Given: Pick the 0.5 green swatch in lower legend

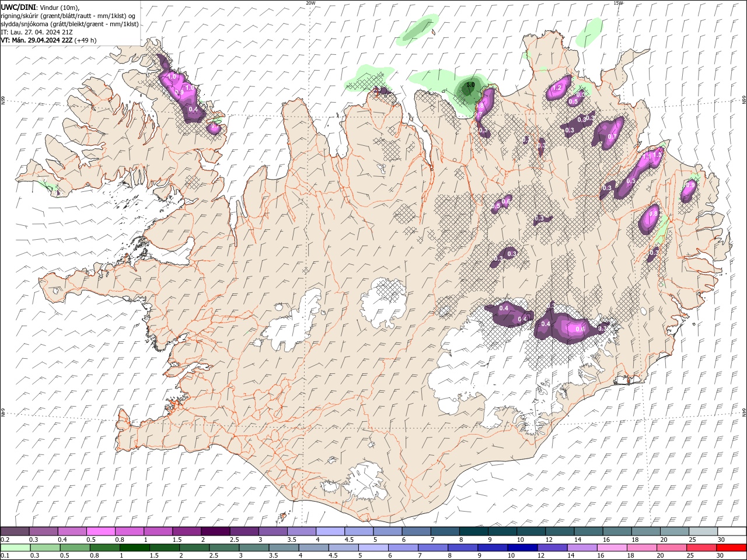Looking at the screenshot, I should coord(75,548).
